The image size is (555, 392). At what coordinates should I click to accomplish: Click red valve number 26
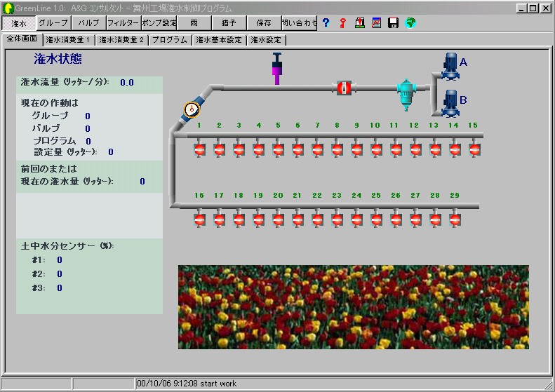[x=396, y=219]
